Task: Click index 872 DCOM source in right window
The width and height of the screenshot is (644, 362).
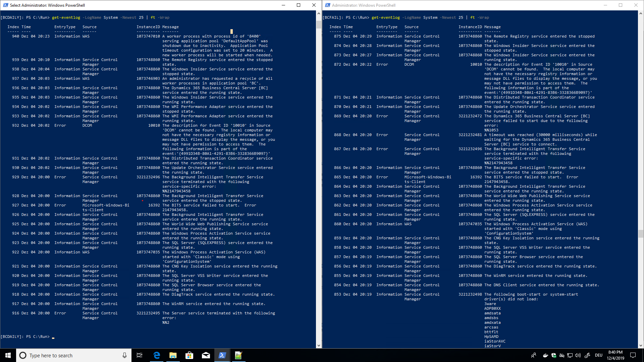Action: (x=409, y=64)
